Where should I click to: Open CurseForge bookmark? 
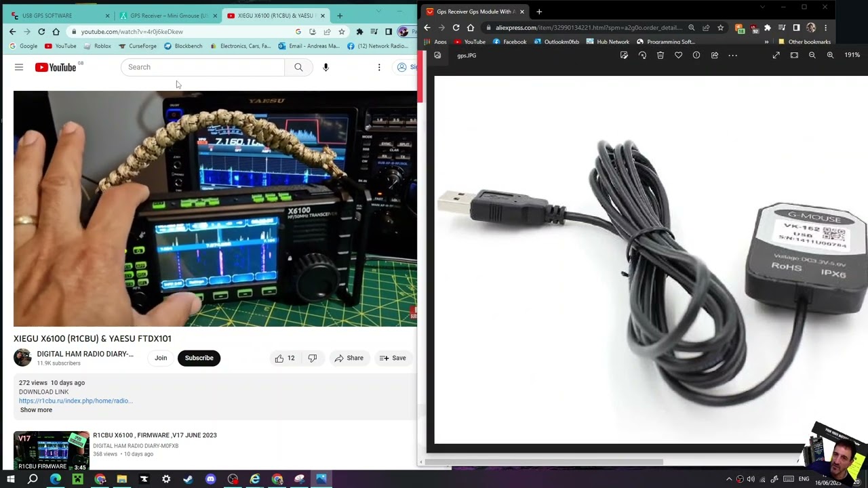point(138,46)
